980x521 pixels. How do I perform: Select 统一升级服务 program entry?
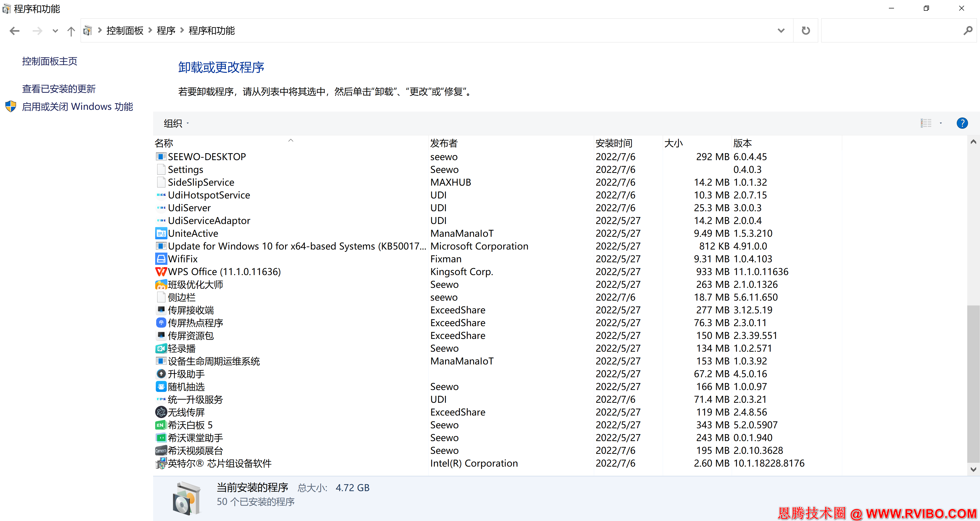pos(195,399)
